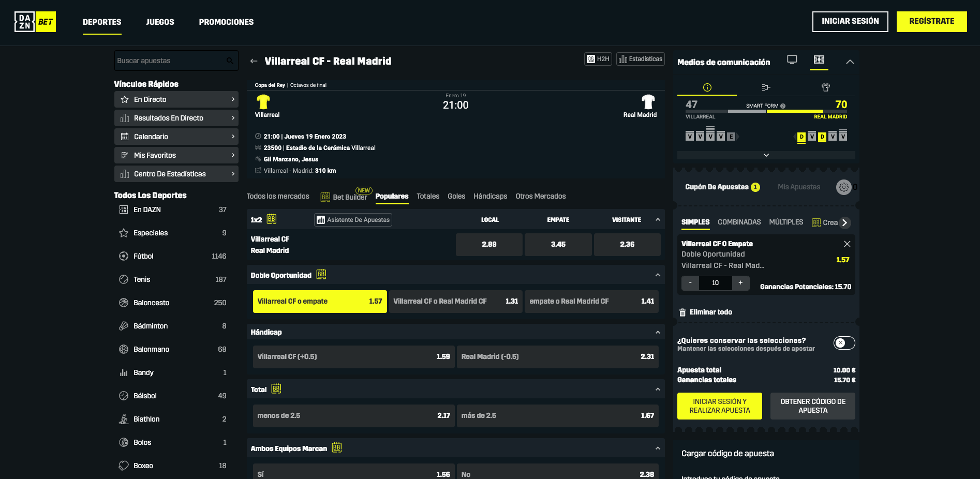980x479 pixels.
Task: Click the SMART FORM help icon
Action: pyautogui.click(x=783, y=106)
